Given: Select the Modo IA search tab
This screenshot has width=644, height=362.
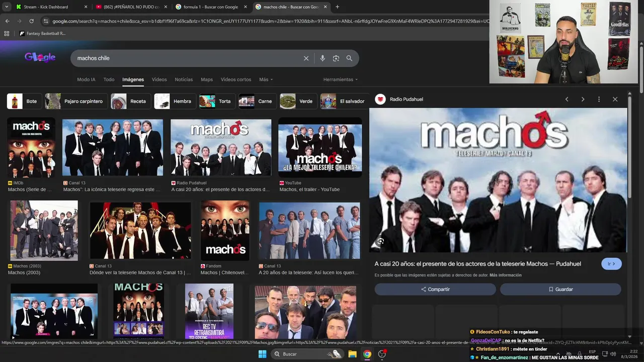Looking at the screenshot, I should [86, 79].
